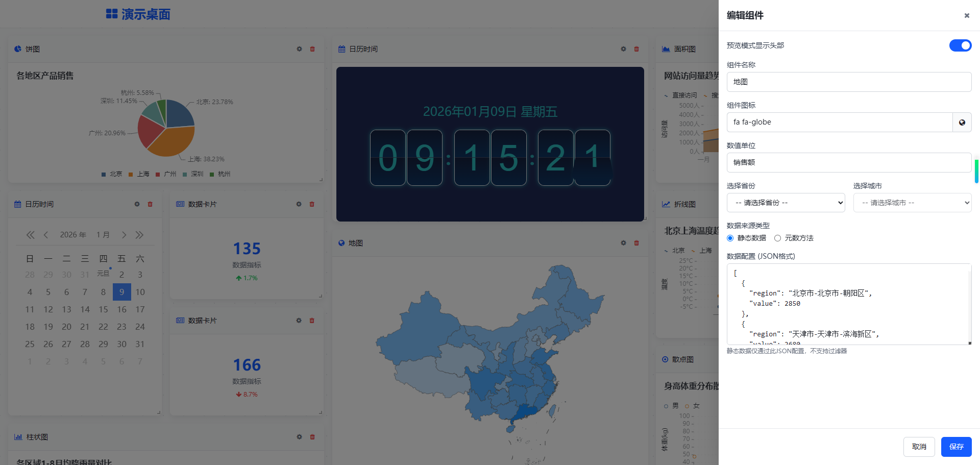980x465 pixels.
Task: Click the 保存 button to save changes
Action: (956, 446)
